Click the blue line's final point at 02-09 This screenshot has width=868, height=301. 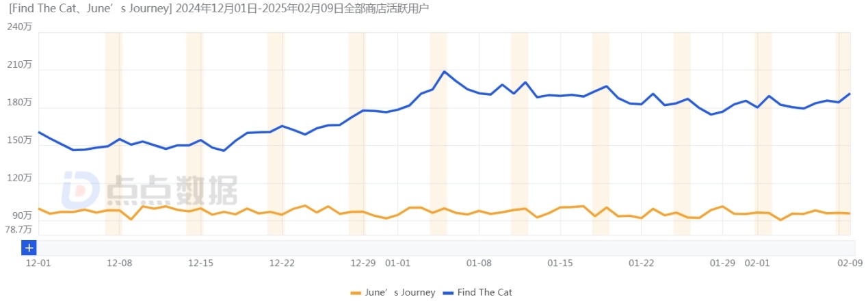850,94
